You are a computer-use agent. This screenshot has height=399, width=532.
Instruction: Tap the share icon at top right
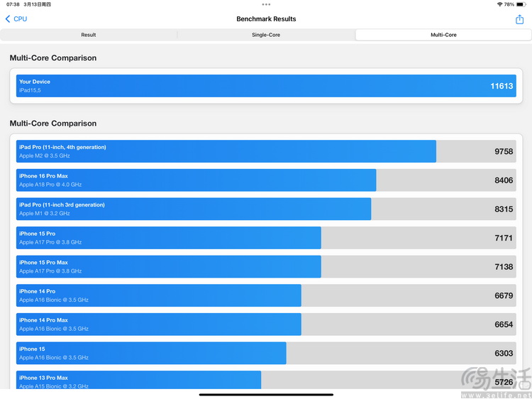519,19
